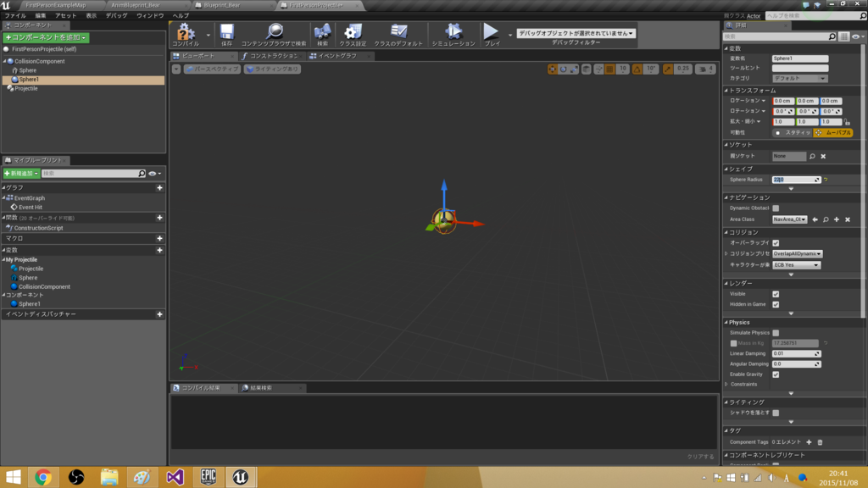Toggle grid snapping in viewport toolbar
The image size is (868, 488).
[610, 69]
